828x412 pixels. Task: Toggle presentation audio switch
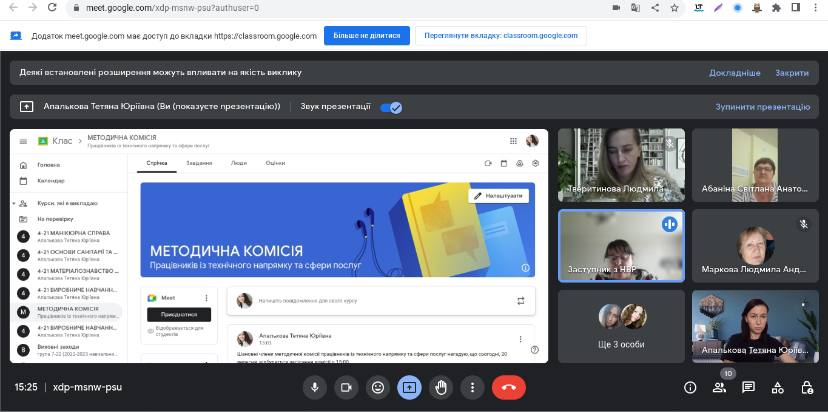click(x=391, y=107)
